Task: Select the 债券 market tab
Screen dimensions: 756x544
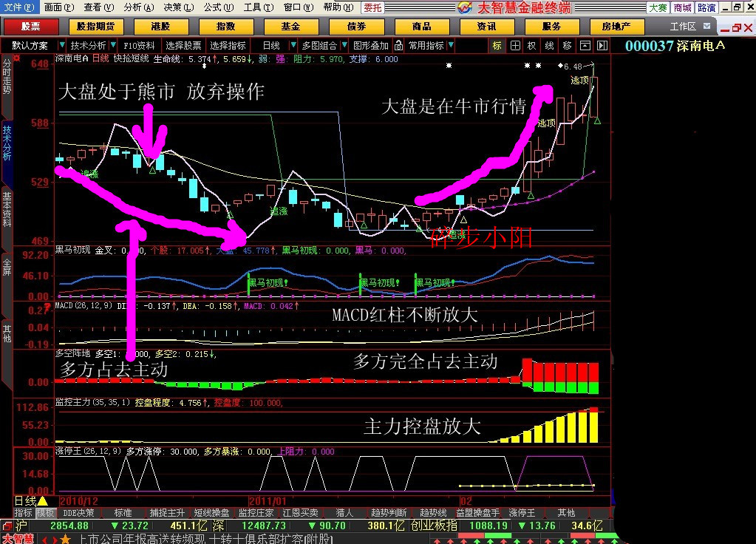Action: pyautogui.click(x=356, y=27)
